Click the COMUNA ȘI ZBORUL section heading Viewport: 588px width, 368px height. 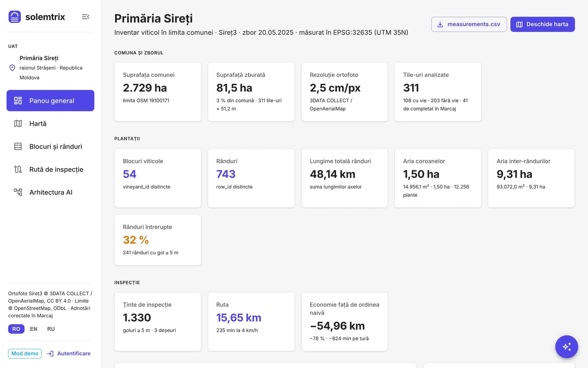[x=139, y=53]
